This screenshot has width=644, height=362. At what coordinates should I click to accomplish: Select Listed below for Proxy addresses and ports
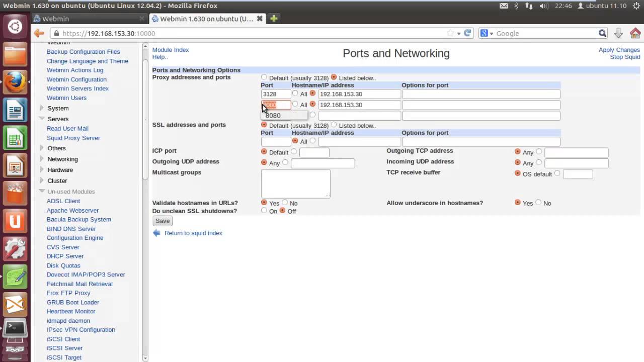334,77
